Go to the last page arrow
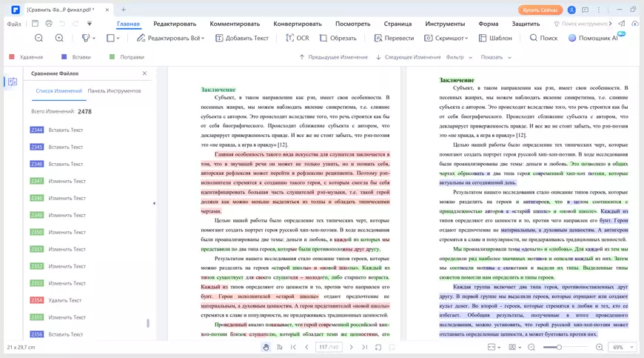Viewport: 644px width, 358px height. point(365,347)
